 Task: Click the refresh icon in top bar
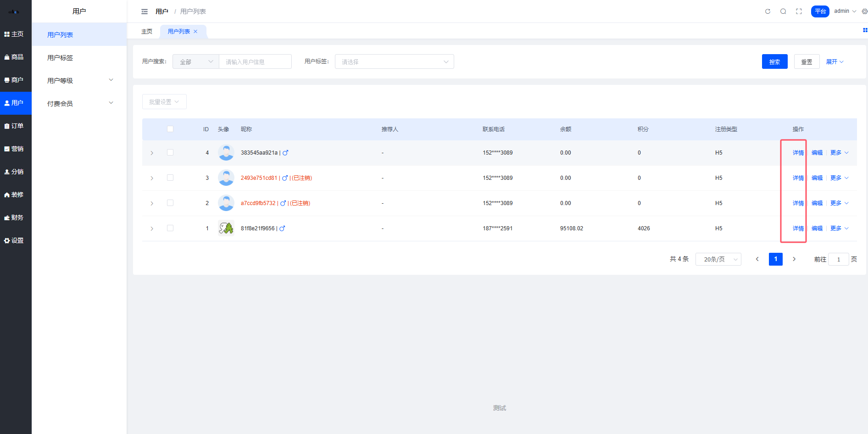coord(768,11)
